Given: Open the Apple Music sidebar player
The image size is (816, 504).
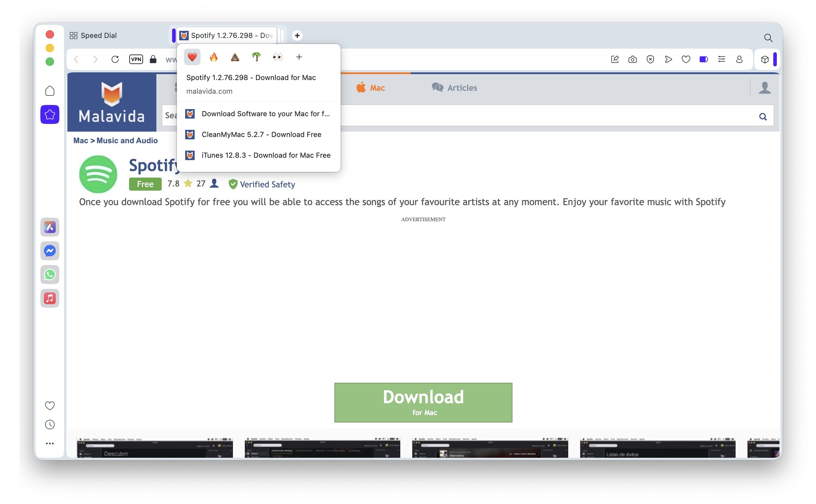Looking at the screenshot, I should pyautogui.click(x=50, y=298).
